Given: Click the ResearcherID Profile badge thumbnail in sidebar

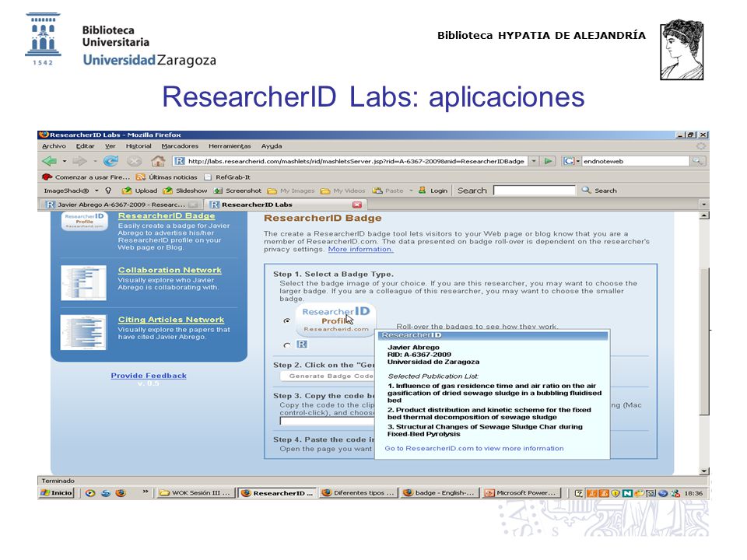Looking at the screenshot, I should (x=84, y=222).
